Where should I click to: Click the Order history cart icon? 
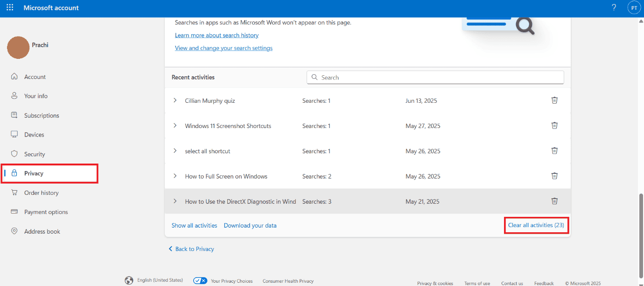pos(14,193)
